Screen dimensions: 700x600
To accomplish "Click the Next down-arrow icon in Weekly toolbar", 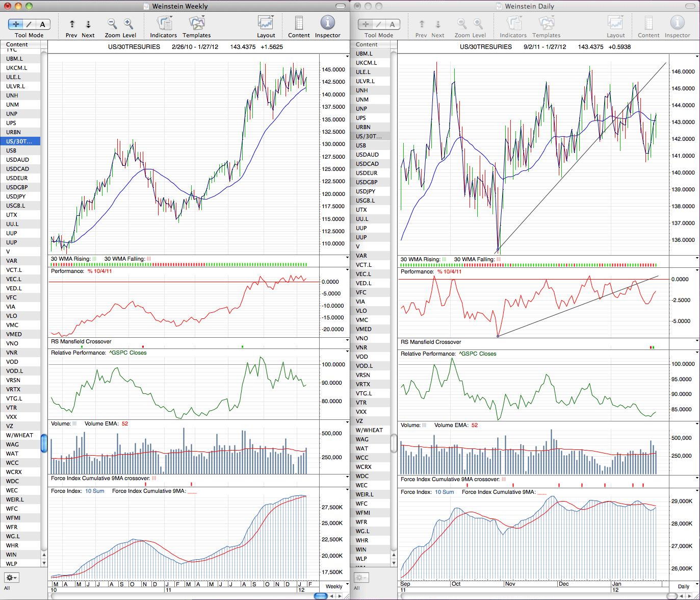I will click(x=88, y=24).
